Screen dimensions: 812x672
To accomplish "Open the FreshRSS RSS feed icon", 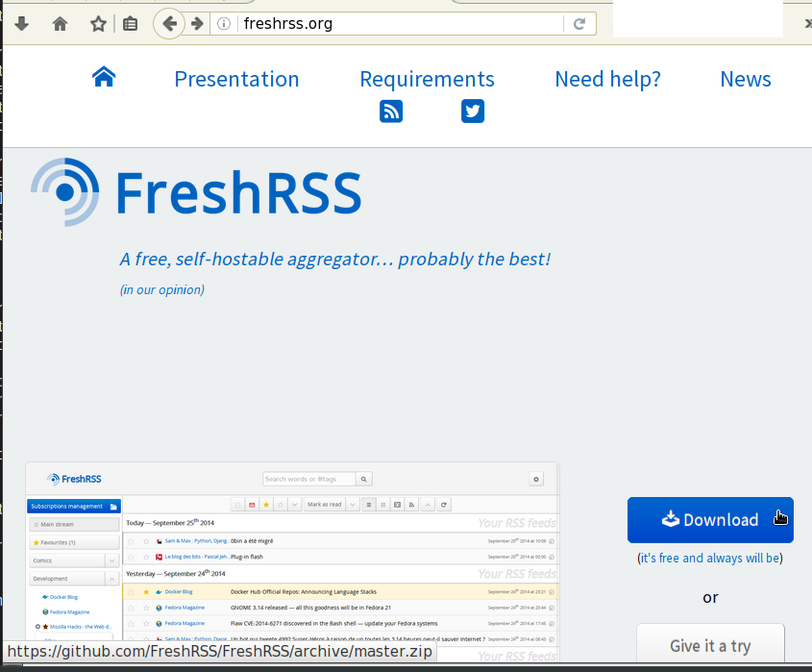I will point(391,112).
